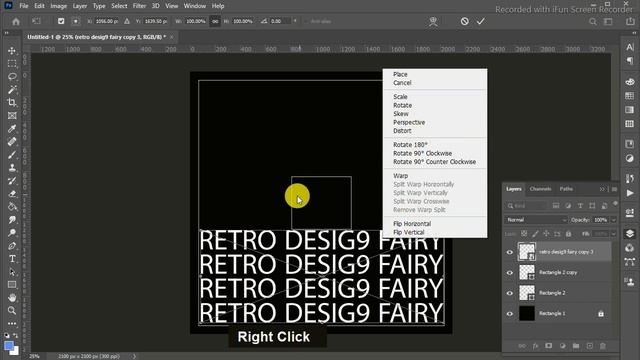
Task: Click the create new layer icon
Action: 589,346
